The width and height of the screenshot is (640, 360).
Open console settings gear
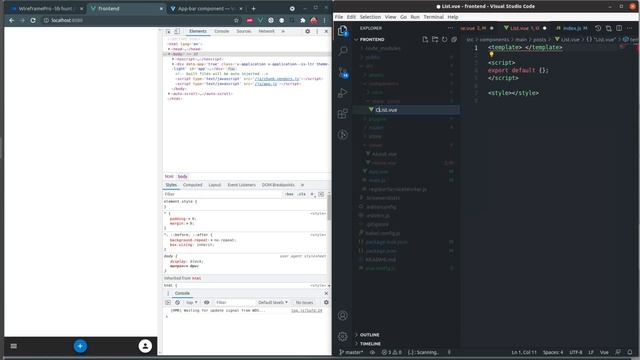pos(326,302)
